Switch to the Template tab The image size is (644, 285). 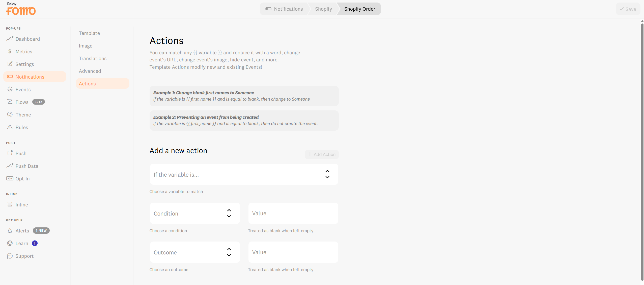(x=89, y=33)
